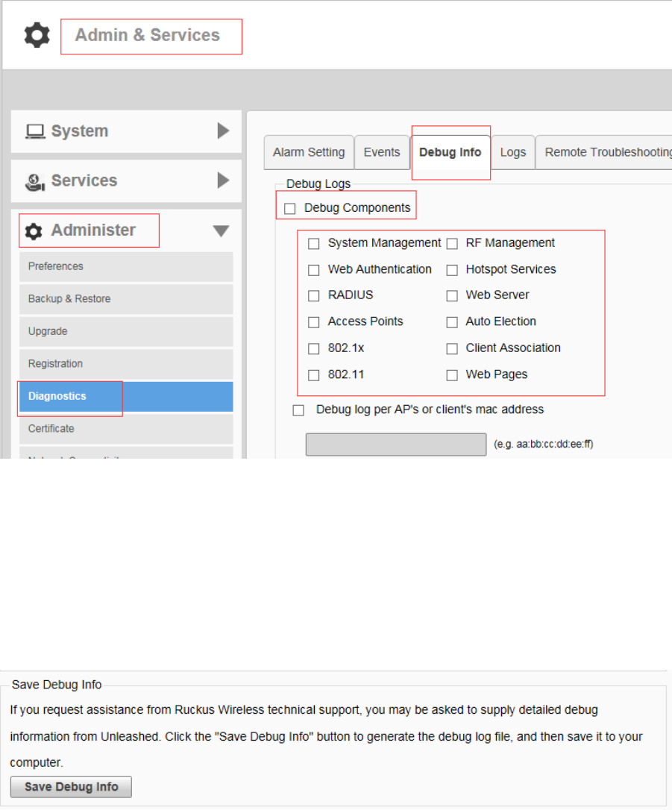The width and height of the screenshot is (672, 810).
Task: Tick the Web Server checkbox
Action: [452, 295]
